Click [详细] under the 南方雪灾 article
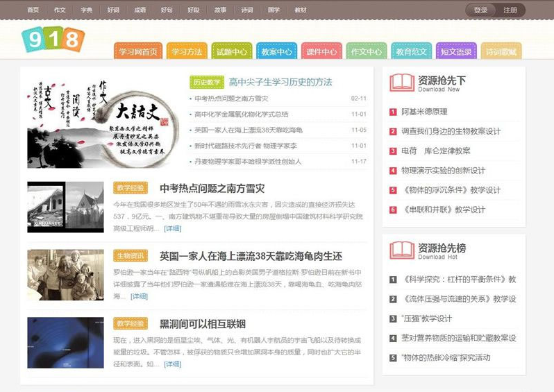The width and height of the screenshot is (554, 392). (x=172, y=228)
